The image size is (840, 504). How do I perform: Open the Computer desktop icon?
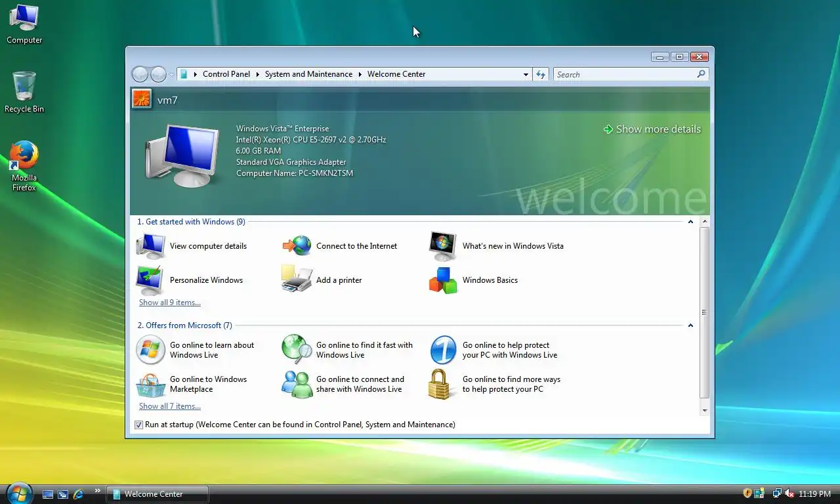(24, 25)
